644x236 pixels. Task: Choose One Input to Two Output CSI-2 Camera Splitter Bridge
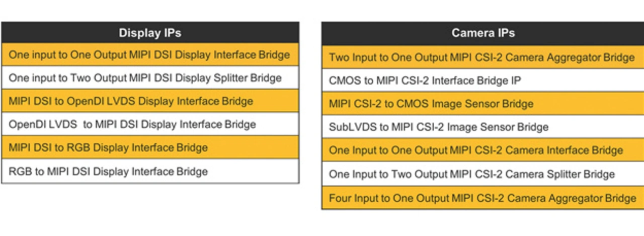(482, 174)
